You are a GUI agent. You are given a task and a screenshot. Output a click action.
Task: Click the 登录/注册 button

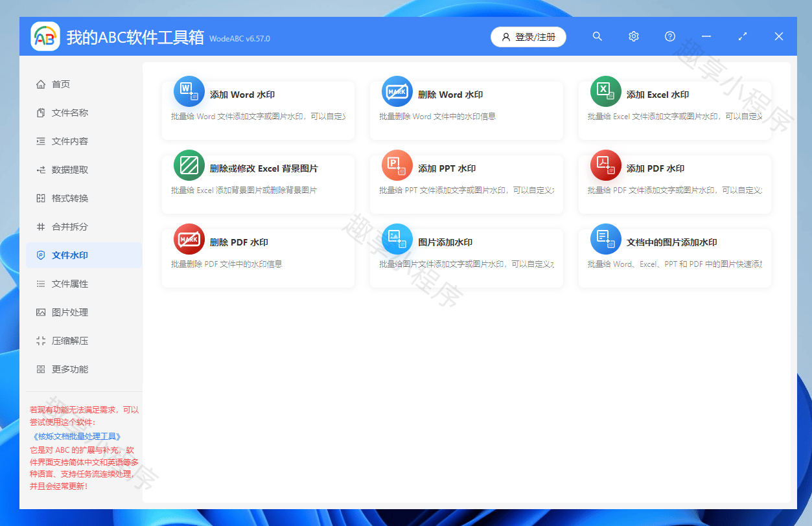click(x=528, y=37)
